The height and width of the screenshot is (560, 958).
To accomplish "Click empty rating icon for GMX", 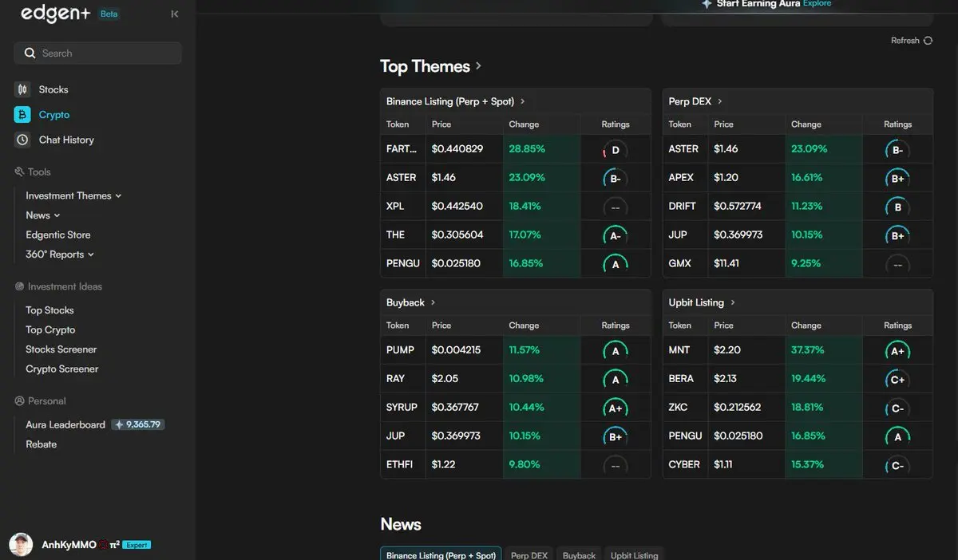I will (x=897, y=265).
